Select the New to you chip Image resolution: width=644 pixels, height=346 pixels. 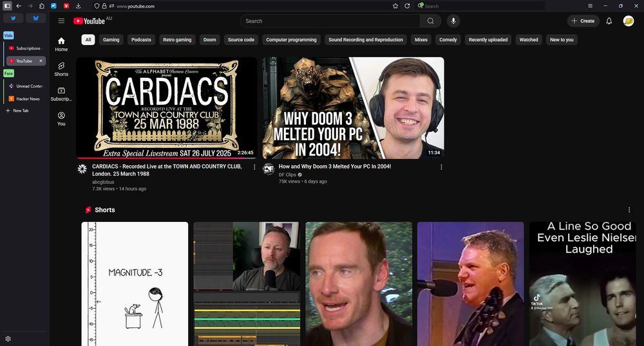[562, 40]
